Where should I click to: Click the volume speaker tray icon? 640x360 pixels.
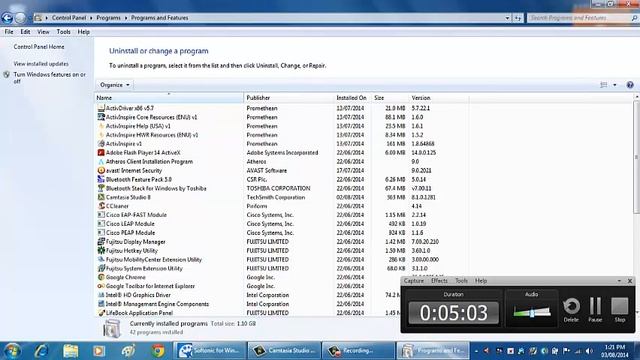[589, 351]
